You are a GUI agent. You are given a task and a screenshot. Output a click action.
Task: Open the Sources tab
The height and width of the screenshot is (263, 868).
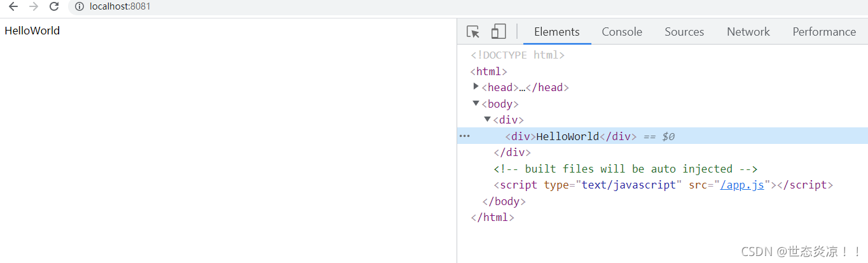(x=684, y=32)
